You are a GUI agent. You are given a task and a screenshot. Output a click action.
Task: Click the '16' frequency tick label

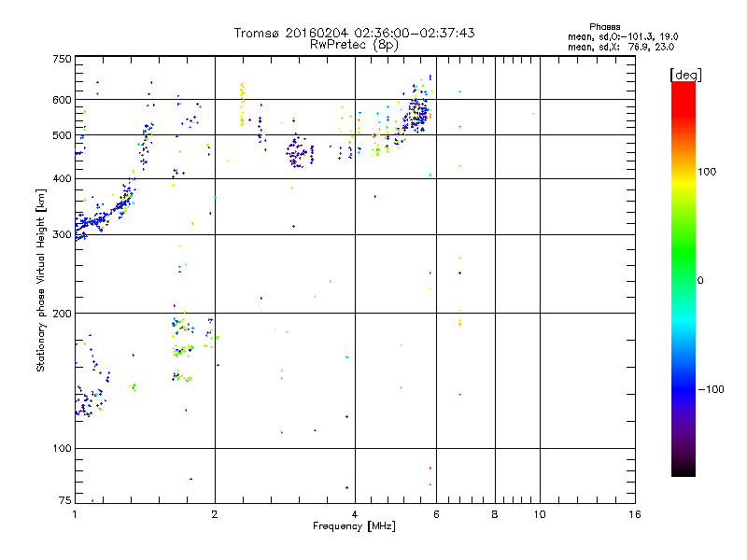[635, 514]
